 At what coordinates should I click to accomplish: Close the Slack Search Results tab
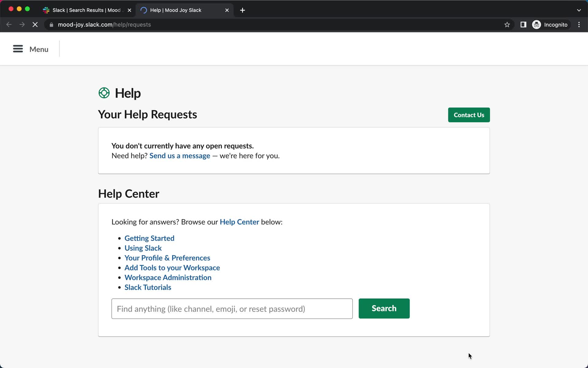(130, 10)
